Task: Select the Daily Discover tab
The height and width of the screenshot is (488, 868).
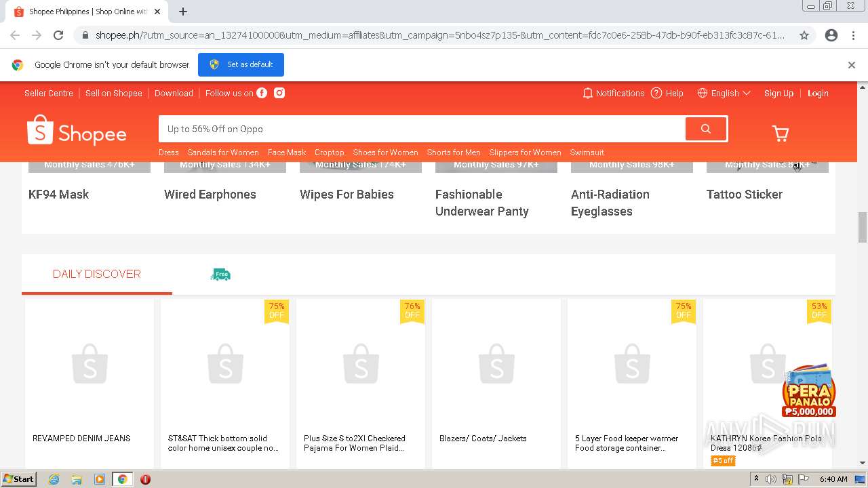Action: [97, 274]
